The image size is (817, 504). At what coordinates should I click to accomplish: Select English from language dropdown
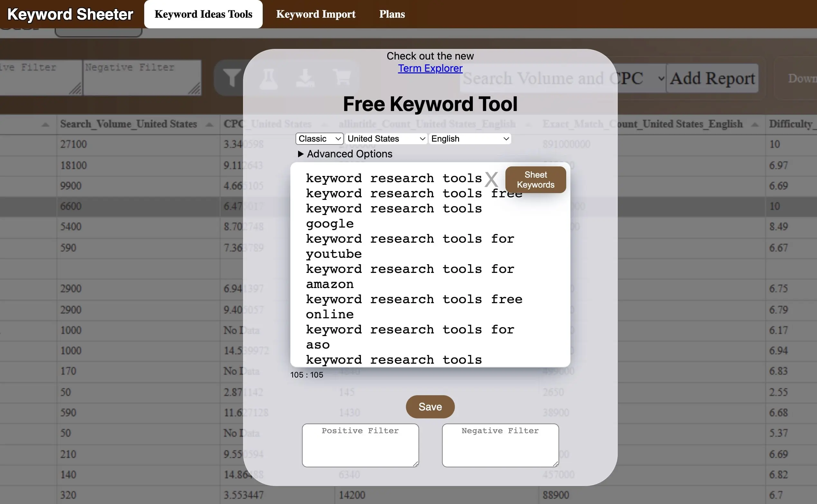point(470,138)
